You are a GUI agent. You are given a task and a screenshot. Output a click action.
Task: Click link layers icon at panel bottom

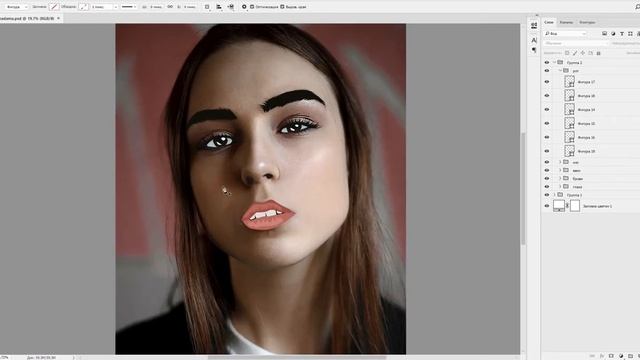(x=592, y=356)
